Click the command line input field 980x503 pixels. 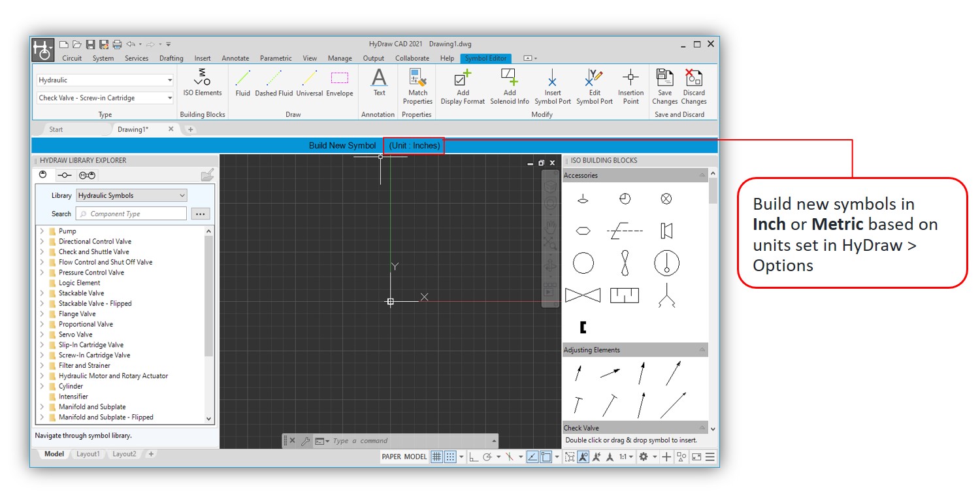(x=412, y=441)
